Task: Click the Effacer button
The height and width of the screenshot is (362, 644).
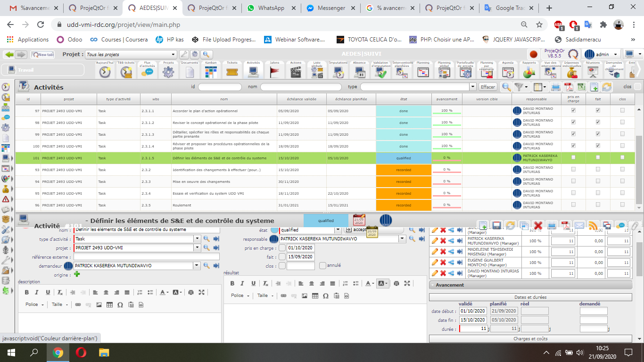Action: 488,87
